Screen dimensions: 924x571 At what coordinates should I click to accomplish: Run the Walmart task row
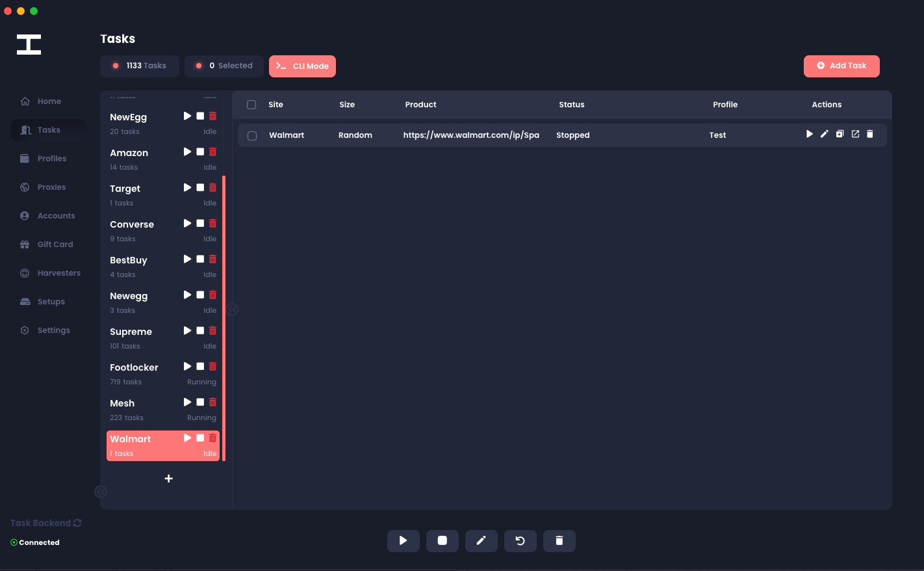click(810, 134)
